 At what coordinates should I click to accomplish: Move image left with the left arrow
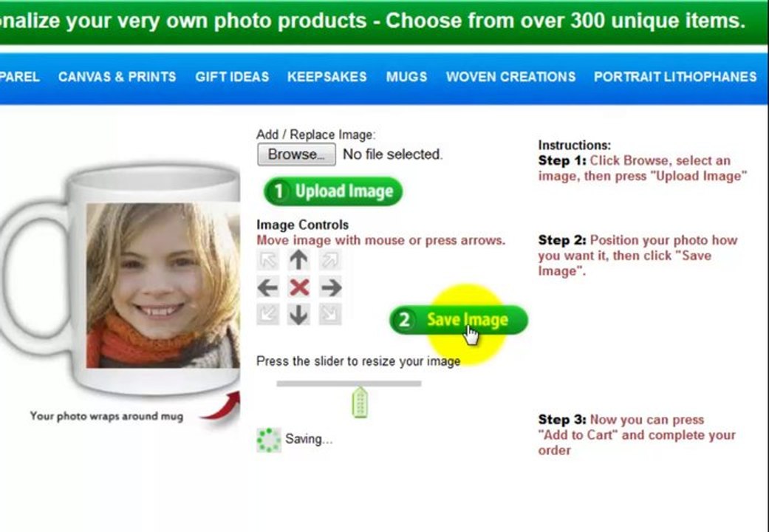[x=267, y=287]
